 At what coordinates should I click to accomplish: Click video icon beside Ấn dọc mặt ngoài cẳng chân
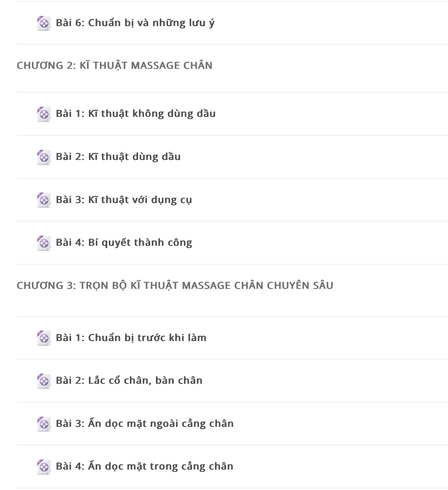44,424
